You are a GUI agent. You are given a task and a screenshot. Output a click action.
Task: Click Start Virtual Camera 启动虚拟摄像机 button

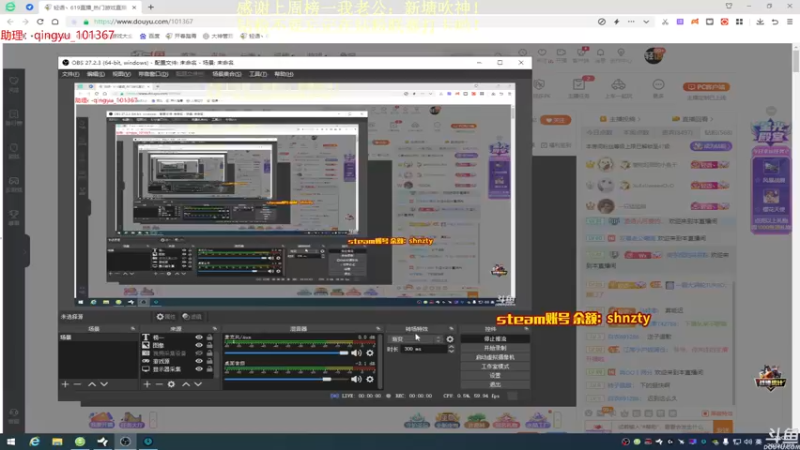[x=495, y=358]
